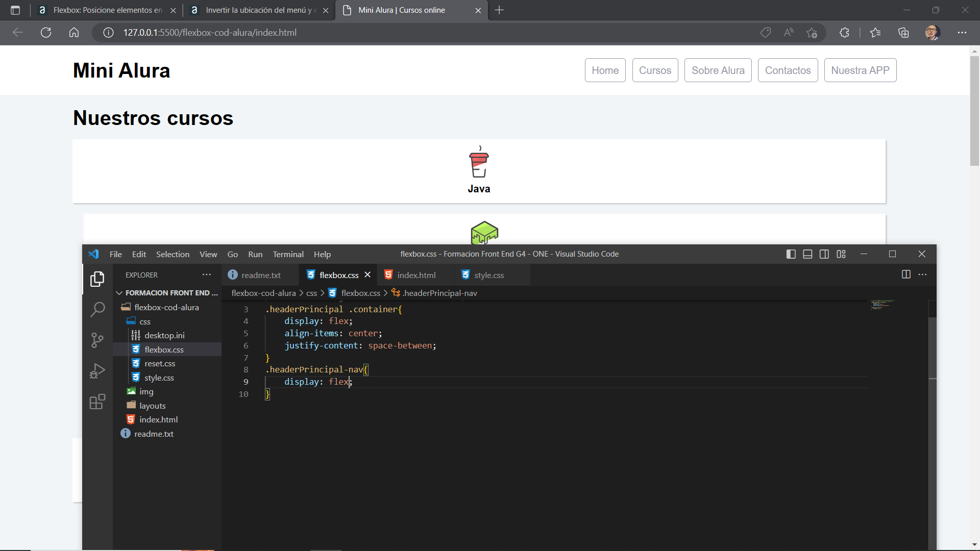Toggle VS Code primary side bar layout icon

coord(791,254)
